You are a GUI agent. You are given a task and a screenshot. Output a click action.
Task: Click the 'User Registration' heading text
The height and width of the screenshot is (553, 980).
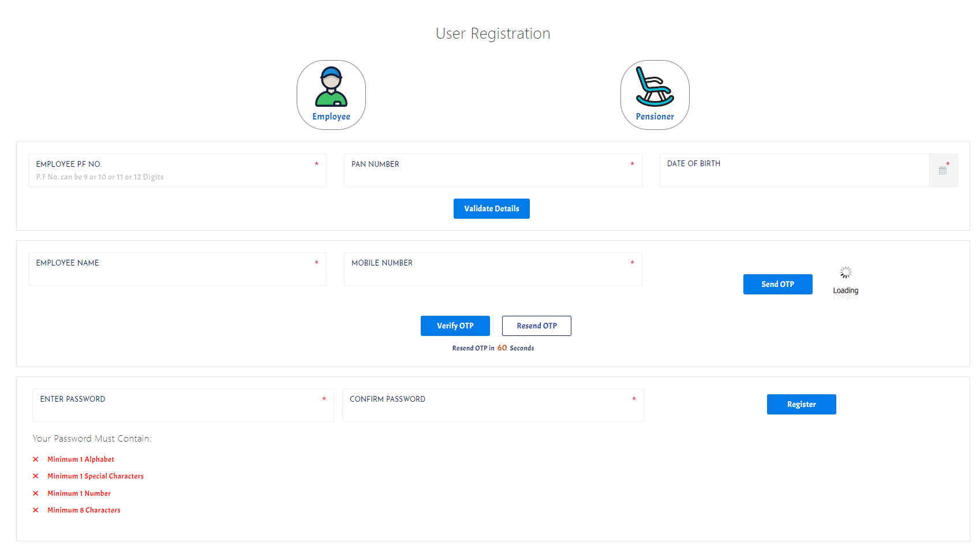click(493, 33)
